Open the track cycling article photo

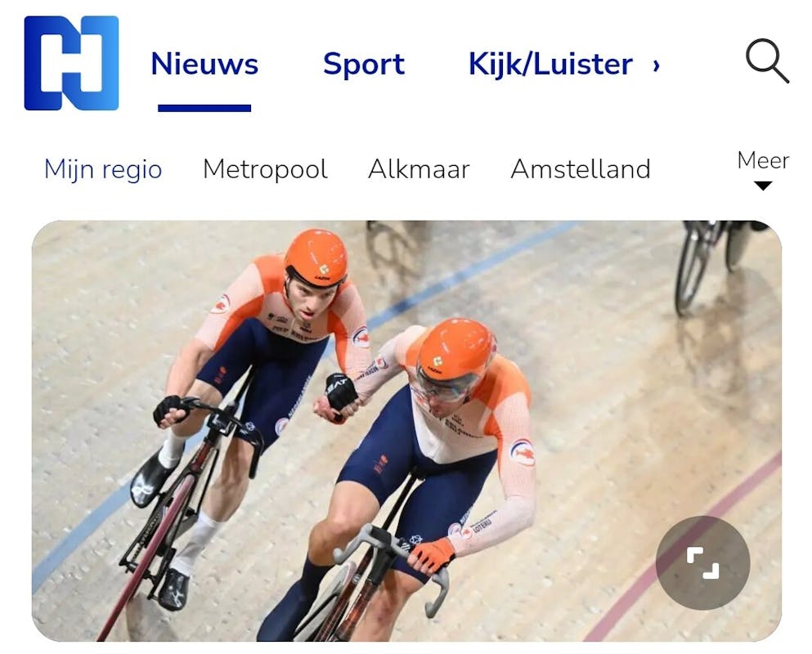tap(406, 431)
